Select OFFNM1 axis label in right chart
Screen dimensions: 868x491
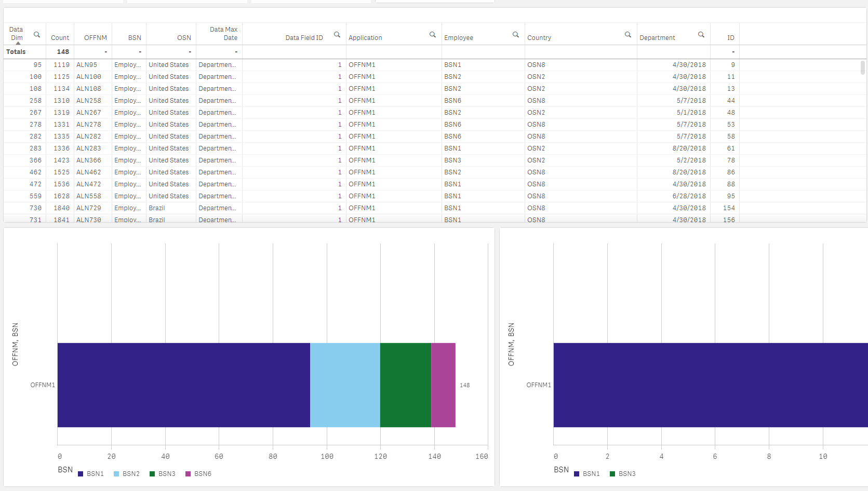click(x=539, y=385)
